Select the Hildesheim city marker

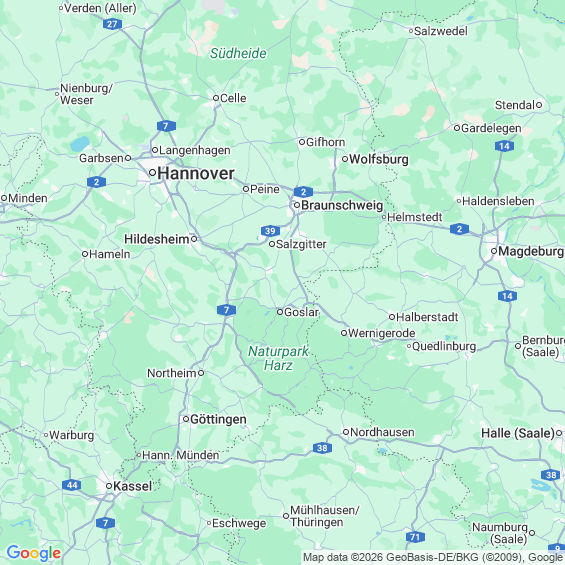pyautogui.click(x=194, y=239)
